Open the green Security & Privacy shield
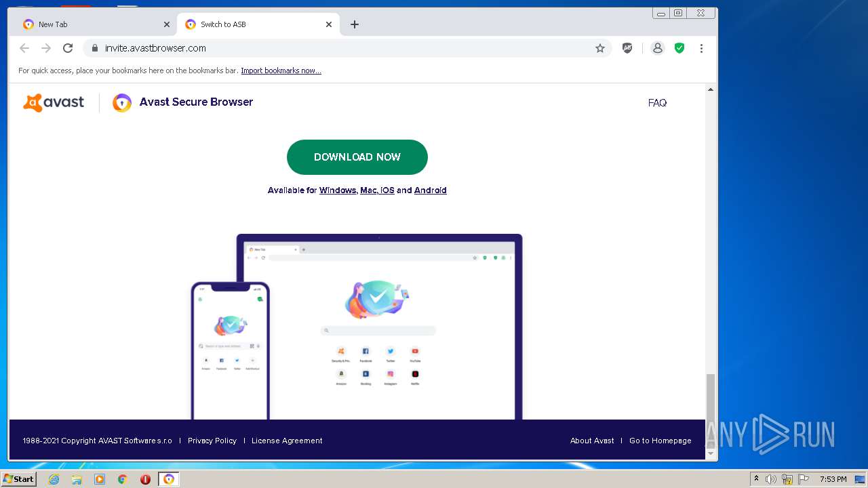 tap(679, 48)
